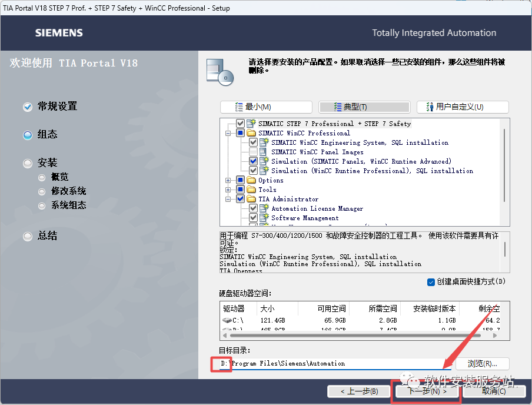Go back with 上一步(B) button
Image resolution: width=532 pixels, height=405 pixels.
tap(360, 391)
